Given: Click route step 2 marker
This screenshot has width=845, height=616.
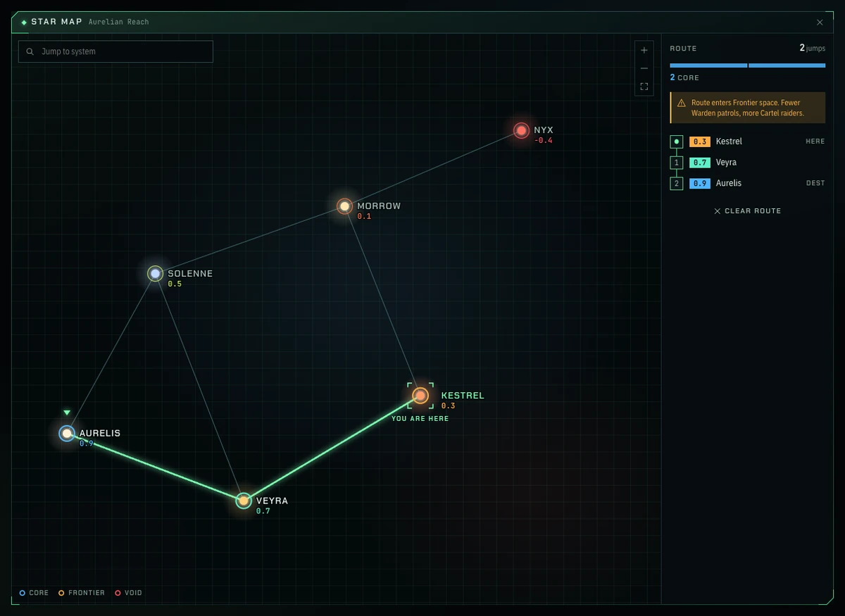Looking at the screenshot, I should (677, 184).
